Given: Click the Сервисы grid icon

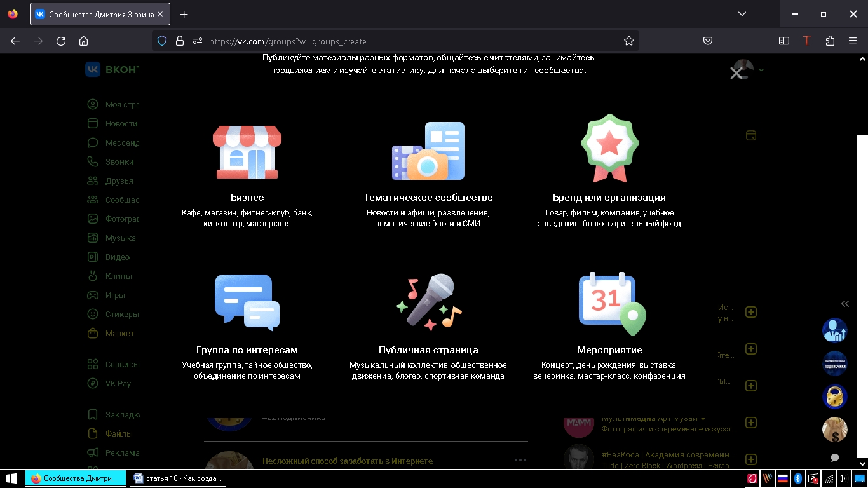Looking at the screenshot, I should pos(93,364).
